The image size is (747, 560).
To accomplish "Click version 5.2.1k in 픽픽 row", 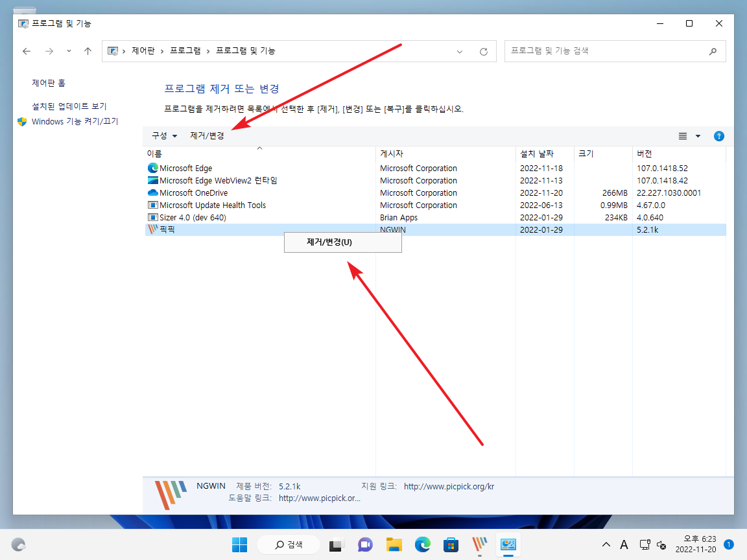I will tap(647, 229).
